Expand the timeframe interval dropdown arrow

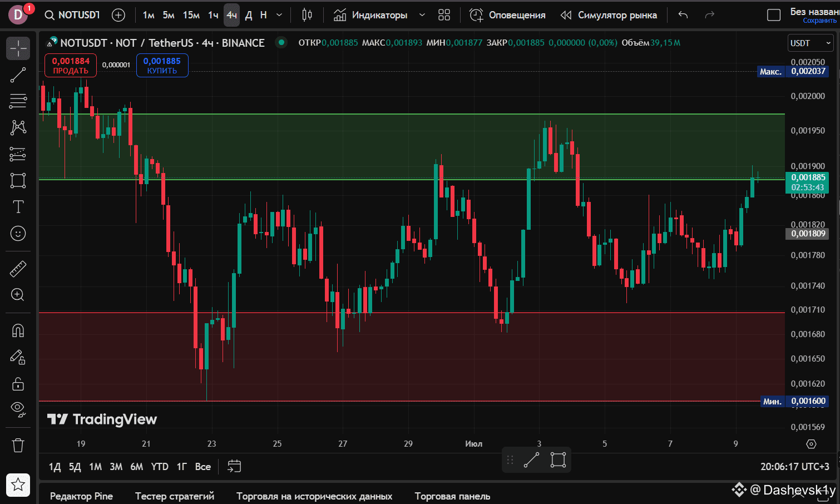279,15
